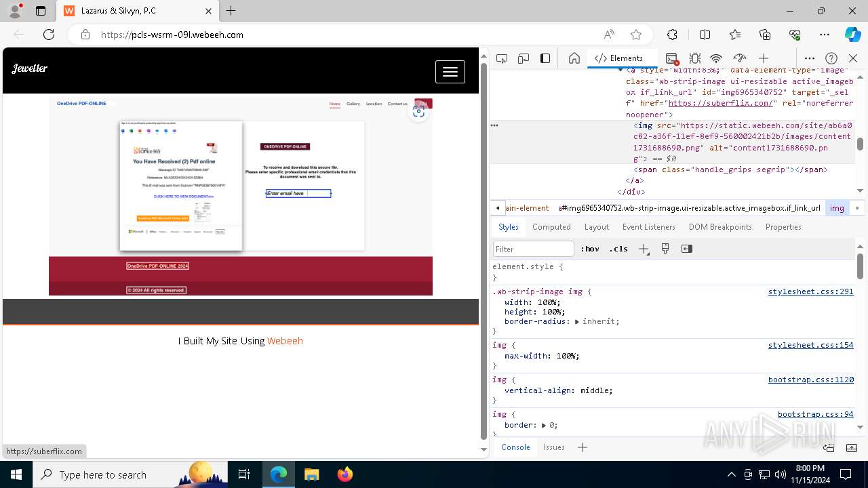The image size is (868, 488).
Task: Open DevTools Welcome home icon
Action: pyautogui.click(x=574, y=58)
